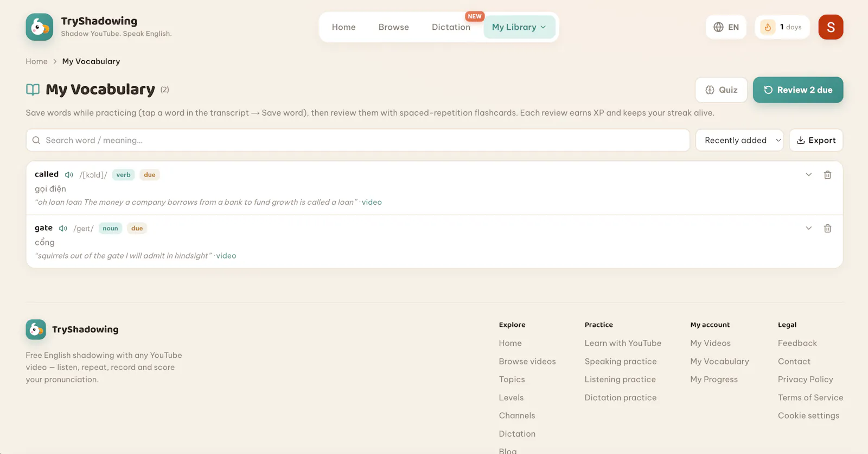The height and width of the screenshot is (454, 868).
Task: Open Terms of Service link
Action: pyautogui.click(x=810, y=398)
